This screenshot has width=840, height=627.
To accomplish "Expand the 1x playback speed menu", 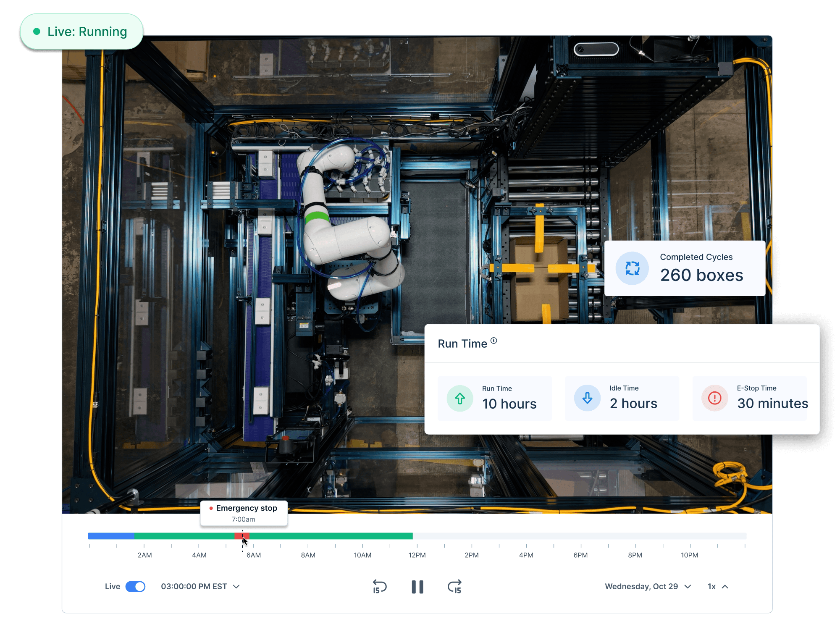I will click(718, 586).
